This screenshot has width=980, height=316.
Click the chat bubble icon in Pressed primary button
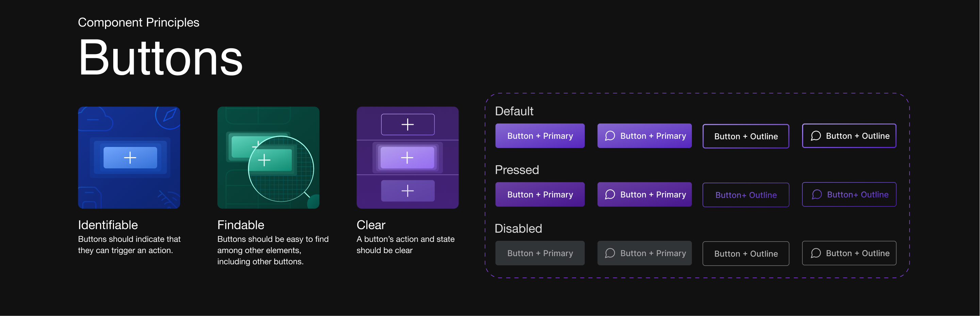point(610,194)
